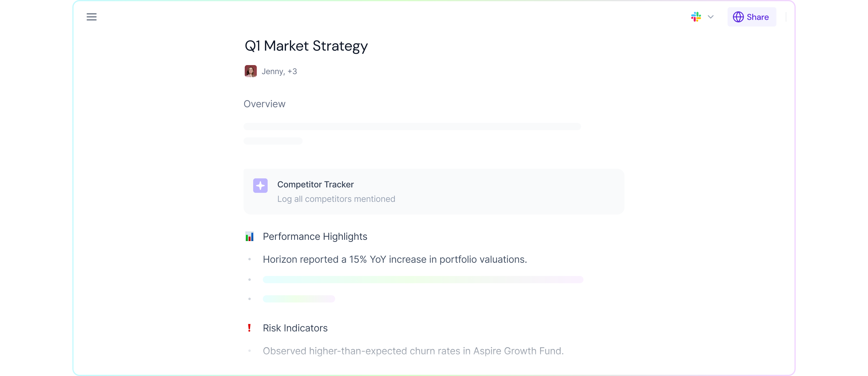Click the purple sparkle Competitor Tracker icon
This screenshot has height=376, width=868.
[x=260, y=185]
